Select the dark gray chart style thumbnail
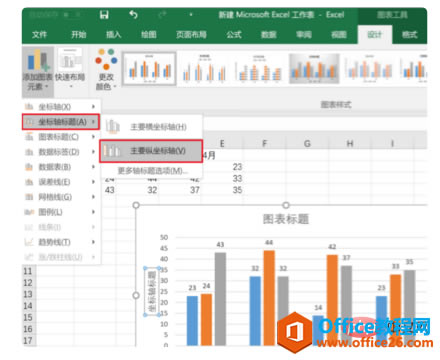 coord(314,68)
